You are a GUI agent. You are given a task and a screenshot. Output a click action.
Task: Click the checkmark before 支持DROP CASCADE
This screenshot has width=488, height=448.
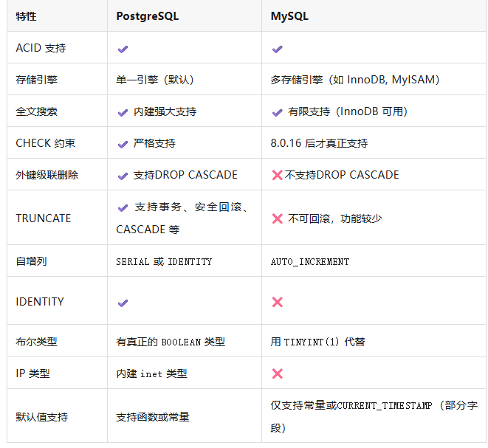pos(123,176)
